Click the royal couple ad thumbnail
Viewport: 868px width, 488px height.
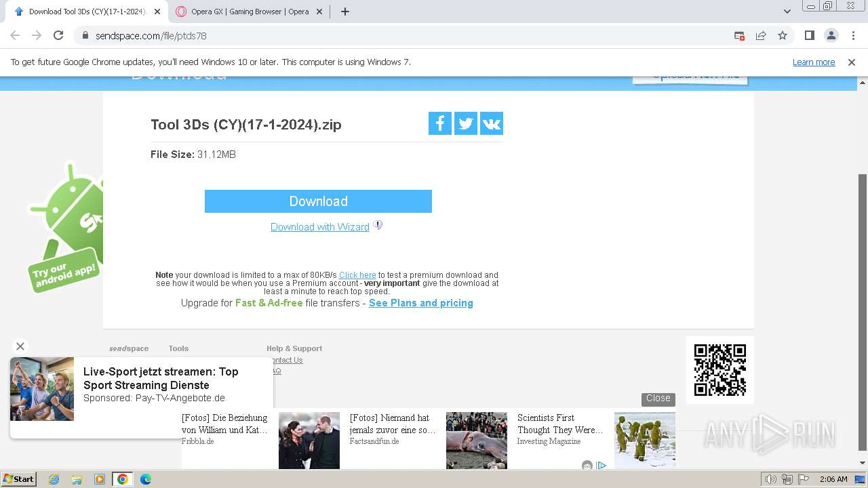coord(309,441)
